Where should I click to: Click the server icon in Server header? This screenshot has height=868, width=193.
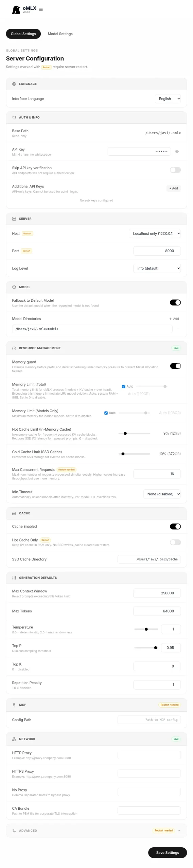14,219
